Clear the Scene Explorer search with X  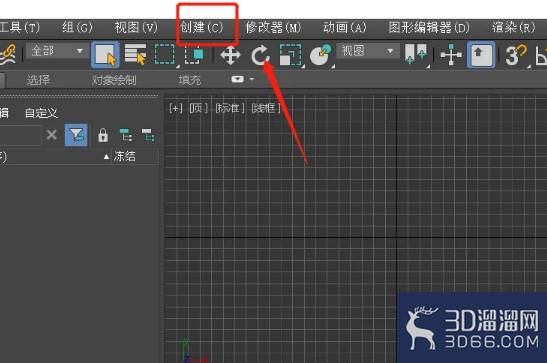click(x=52, y=135)
